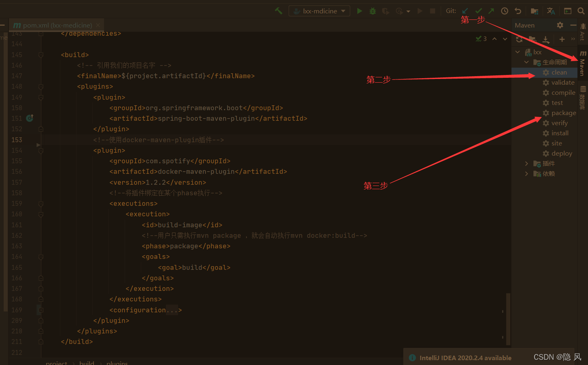Click the Download Sources and Documentation icon
Image resolution: width=588 pixels, height=365 pixels.
pyautogui.click(x=546, y=39)
